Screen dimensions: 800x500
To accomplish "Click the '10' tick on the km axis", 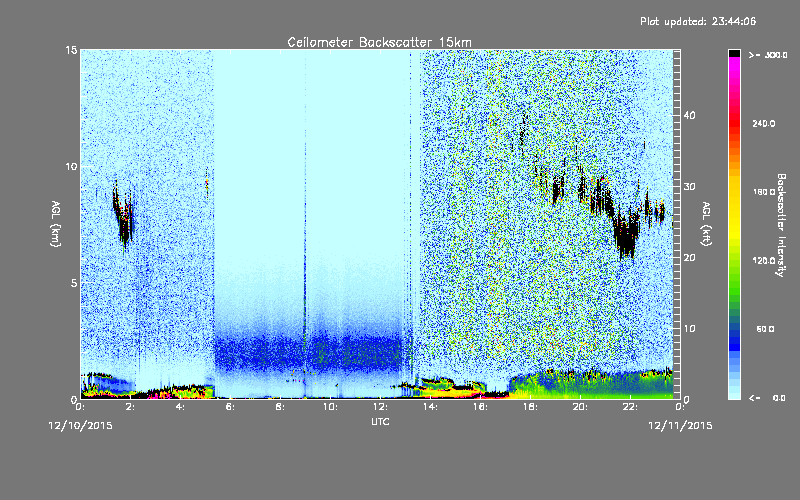I will (x=71, y=167).
